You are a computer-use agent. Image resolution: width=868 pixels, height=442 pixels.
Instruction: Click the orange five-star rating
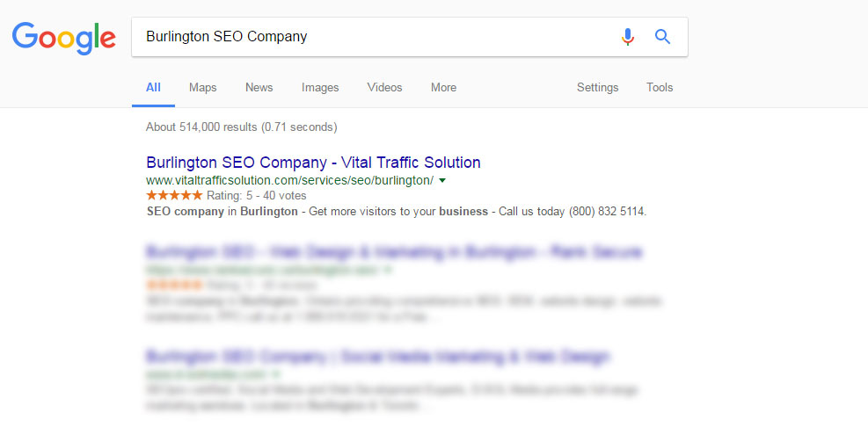click(x=174, y=195)
